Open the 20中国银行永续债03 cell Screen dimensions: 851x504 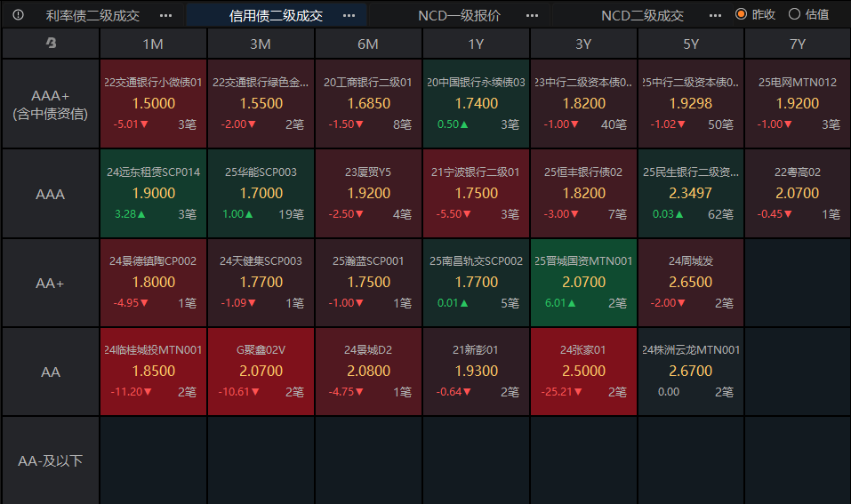click(x=476, y=104)
